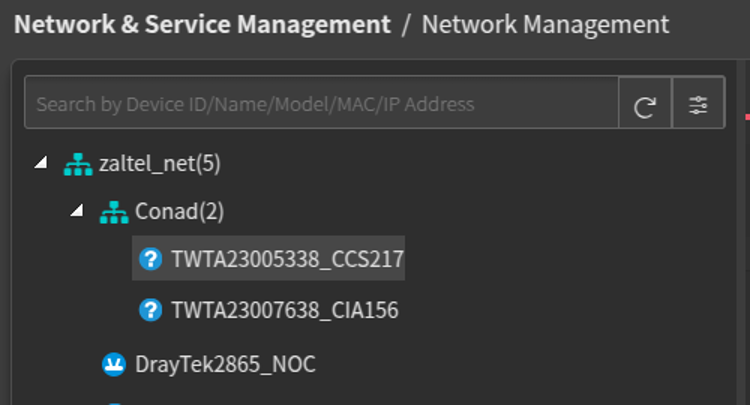
Task: Click question mark icon beside TWTA23005338_CCS217
Action: point(151,259)
